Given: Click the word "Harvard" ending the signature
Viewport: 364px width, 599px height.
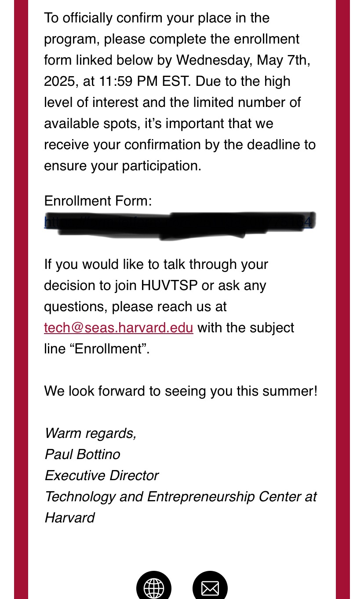Looking at the screenshot, I should (x=70, y=518).
